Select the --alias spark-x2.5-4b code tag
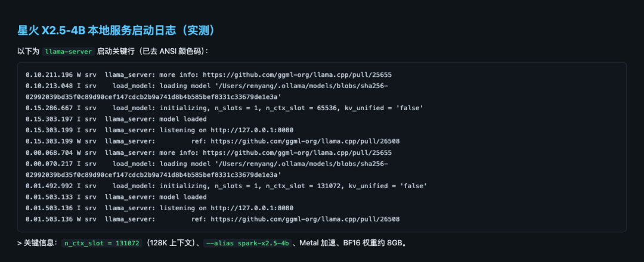 pos(247,243)
